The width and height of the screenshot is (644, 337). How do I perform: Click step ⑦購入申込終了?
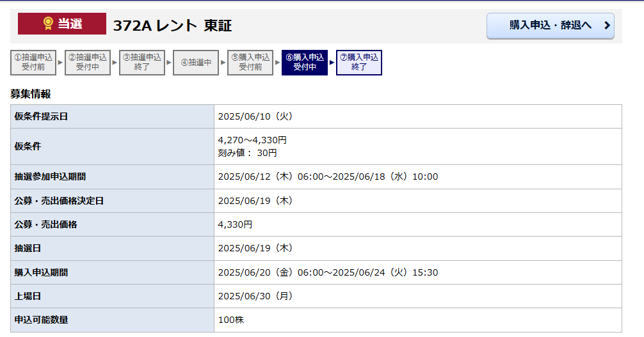(x=359, y=63)
